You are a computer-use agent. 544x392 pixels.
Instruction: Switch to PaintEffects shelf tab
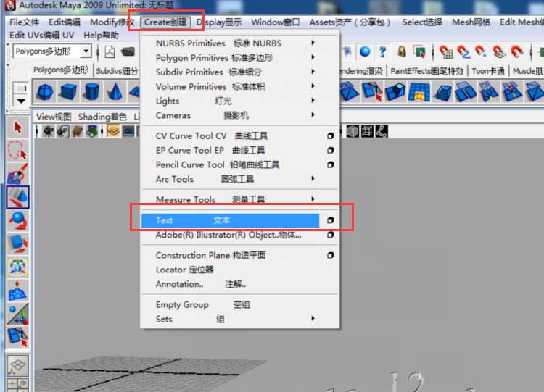point(426,71)
